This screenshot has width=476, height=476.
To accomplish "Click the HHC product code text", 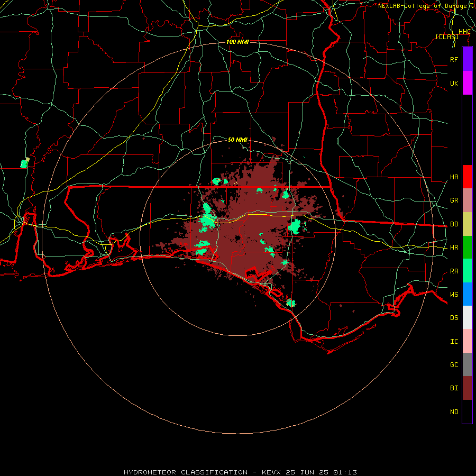I will pyautogui.click(x=464, y=32).
